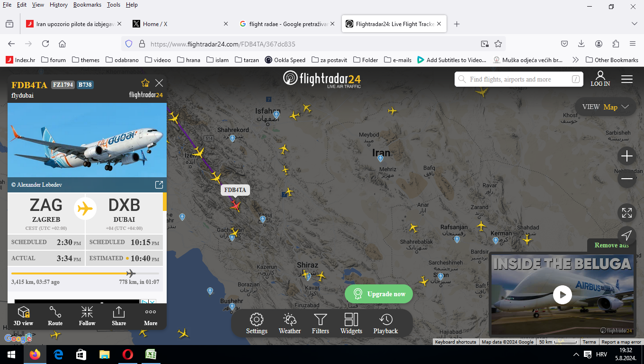Open the Bookmarks menu

(87, 5)
